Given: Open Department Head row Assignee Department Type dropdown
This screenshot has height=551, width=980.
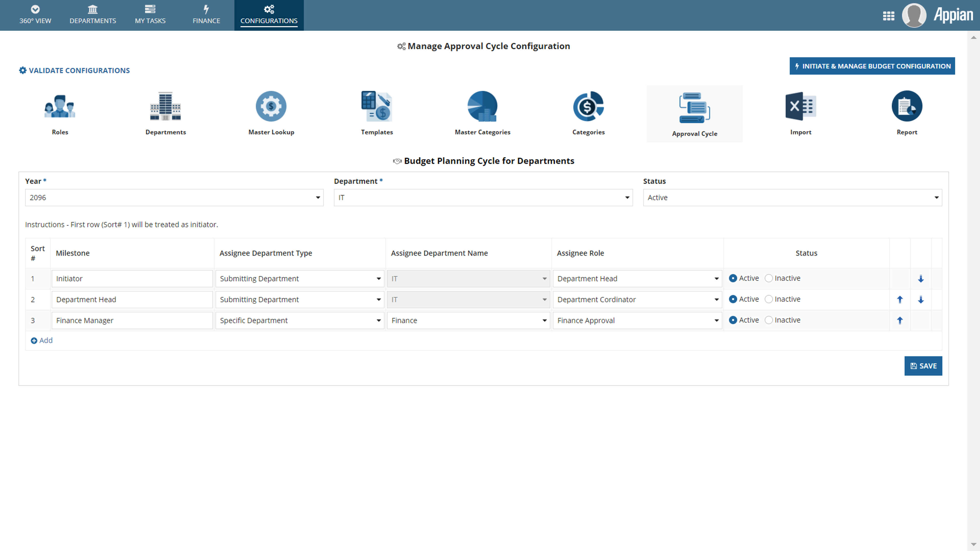Looking at the screenshot, I should coord(300,300).
